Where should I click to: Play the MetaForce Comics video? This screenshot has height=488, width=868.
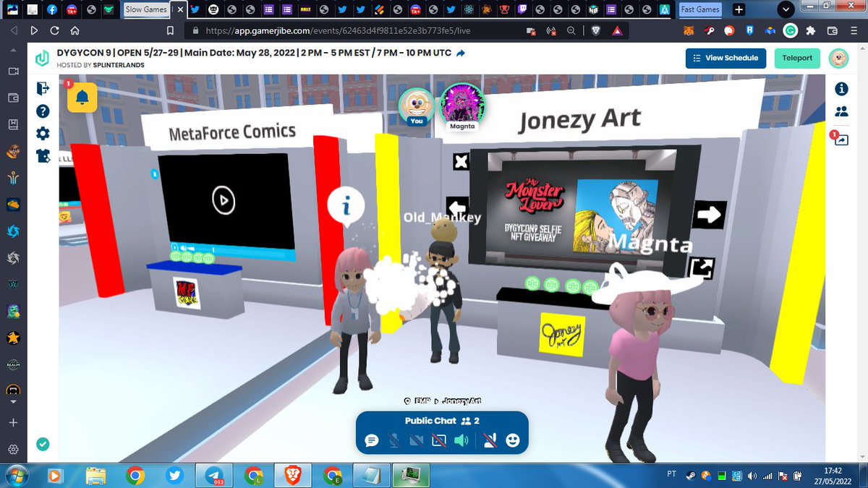tap(224, 200)
